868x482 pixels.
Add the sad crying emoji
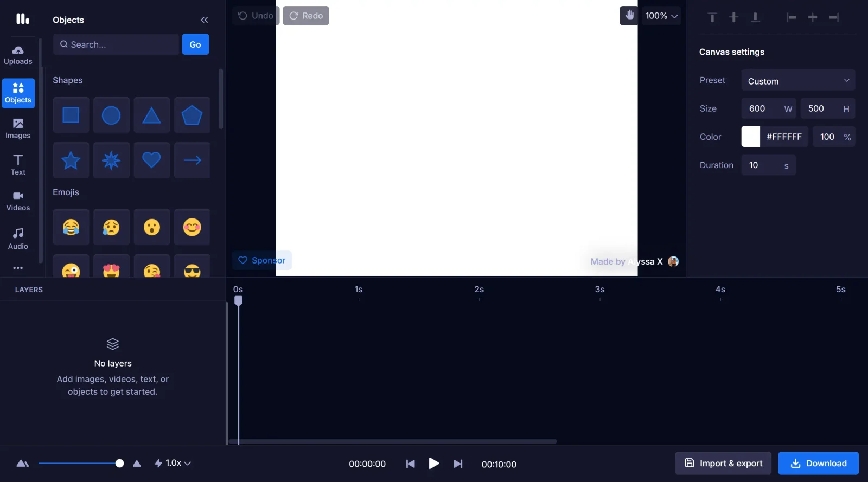point(111,227)
